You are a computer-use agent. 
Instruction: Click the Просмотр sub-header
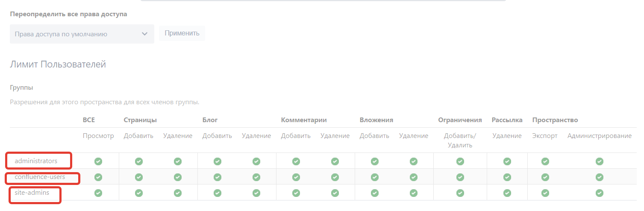(x=98, y=136)
